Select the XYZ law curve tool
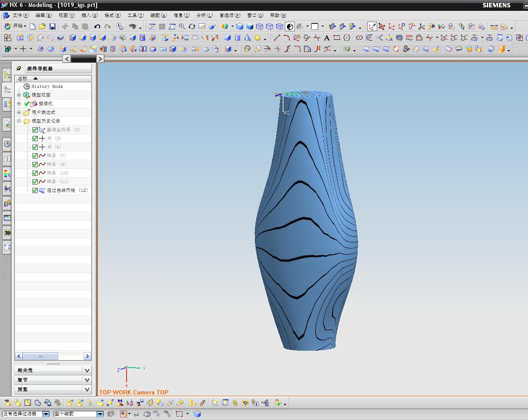The height and width of the screenshot is (420, 528). 409,38
